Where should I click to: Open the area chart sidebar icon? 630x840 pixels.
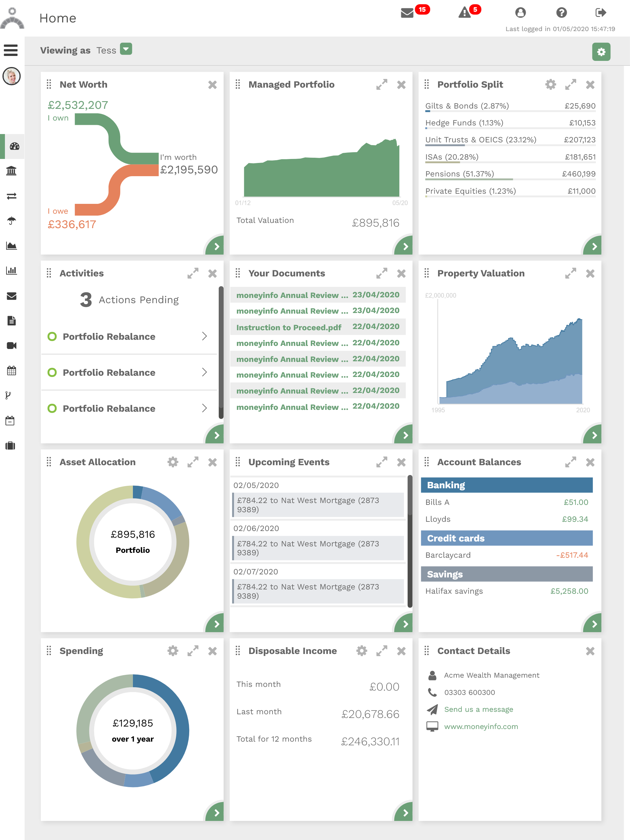[x=11, y=246]
